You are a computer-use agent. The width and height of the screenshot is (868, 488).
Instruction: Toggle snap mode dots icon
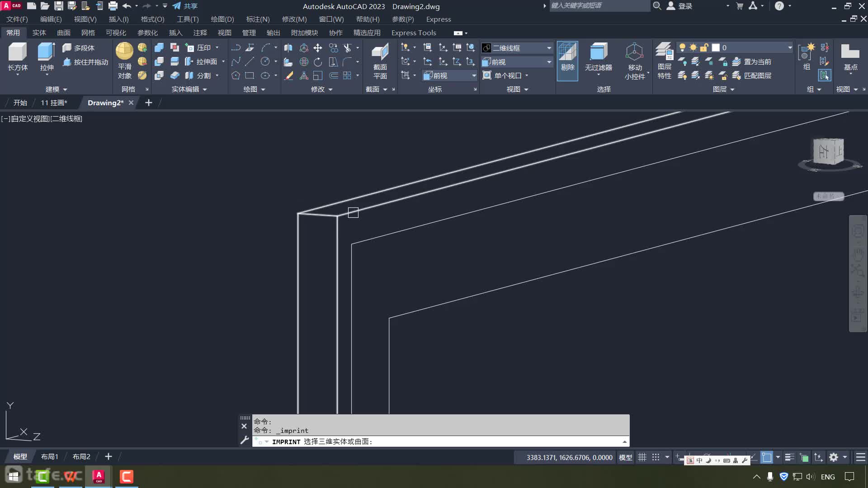pos(656,457)
